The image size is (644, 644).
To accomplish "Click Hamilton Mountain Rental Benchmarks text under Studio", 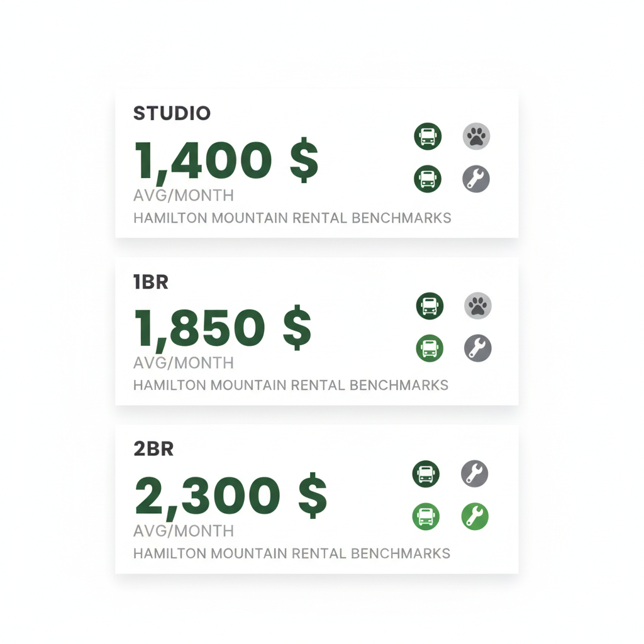I will coord(292,218).
